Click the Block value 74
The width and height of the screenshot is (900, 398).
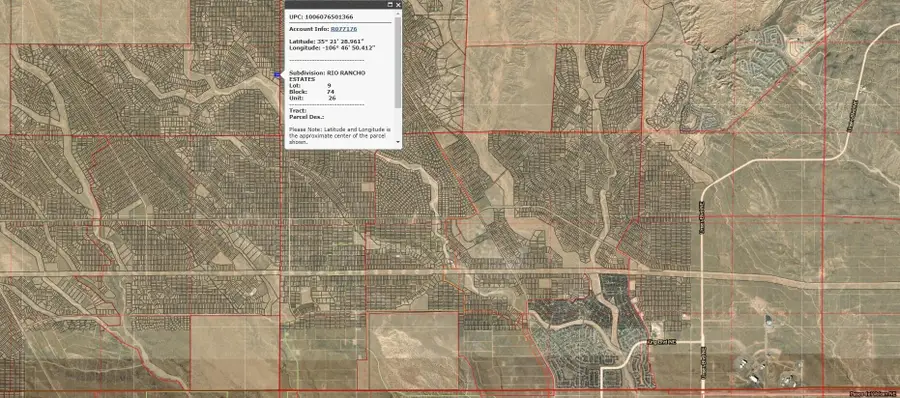(x=331, y=91)
